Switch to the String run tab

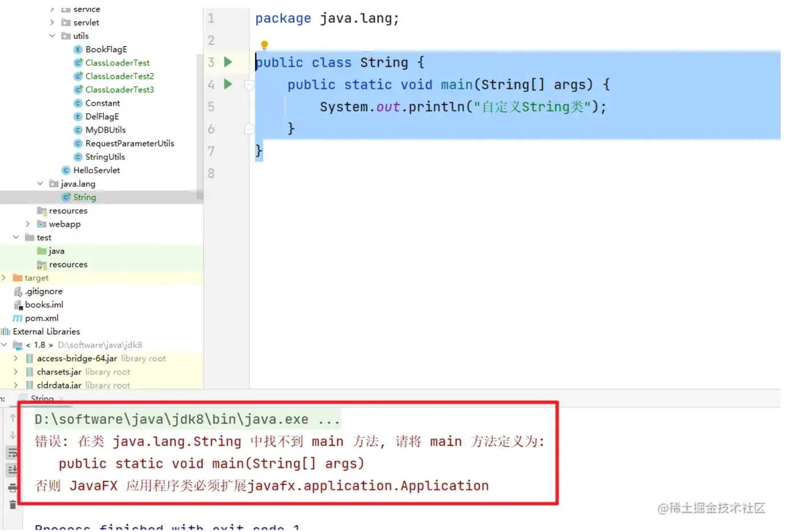click(x=42, y=399)
